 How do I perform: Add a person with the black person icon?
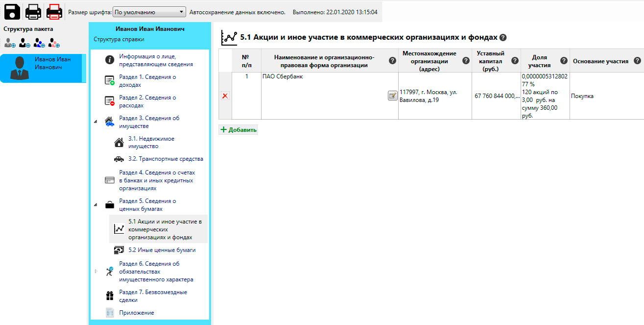tap(24, 43)
